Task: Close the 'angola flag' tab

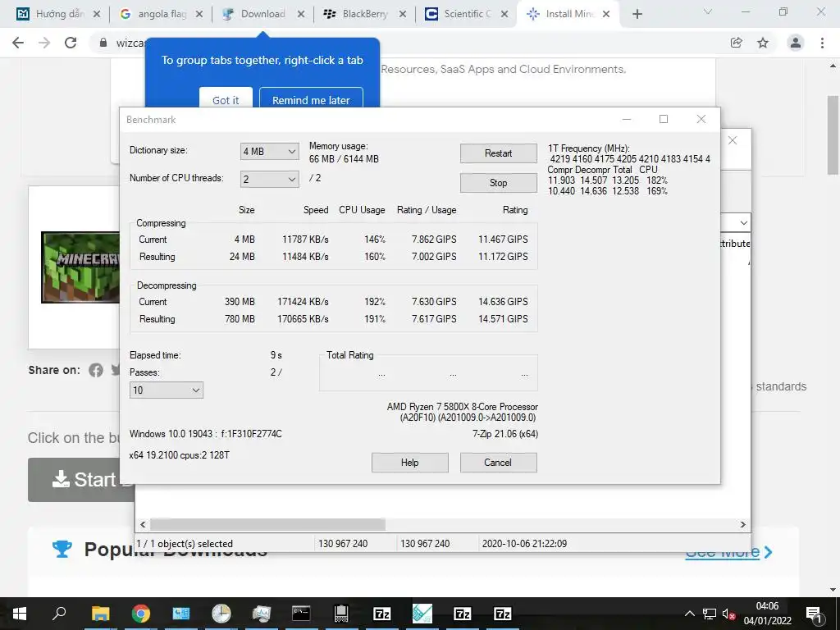Action: [199, 15]
